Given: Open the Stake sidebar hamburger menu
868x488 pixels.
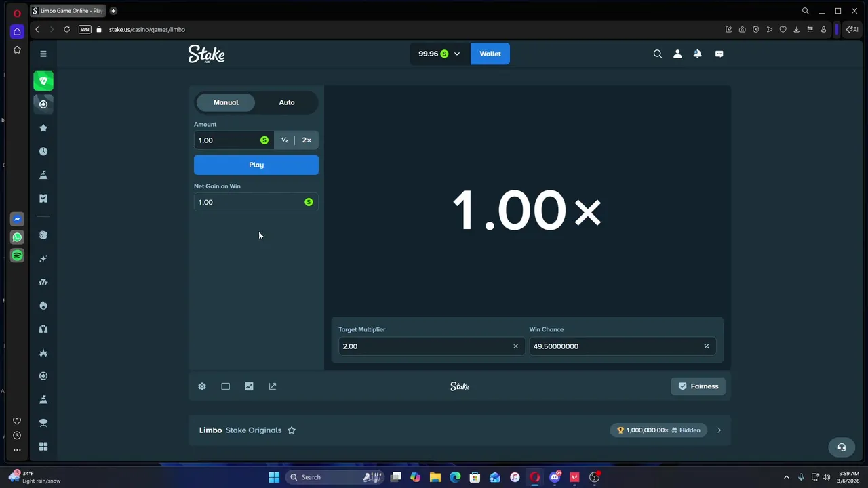Looking at the screenshot, I should tap(43, 54).
